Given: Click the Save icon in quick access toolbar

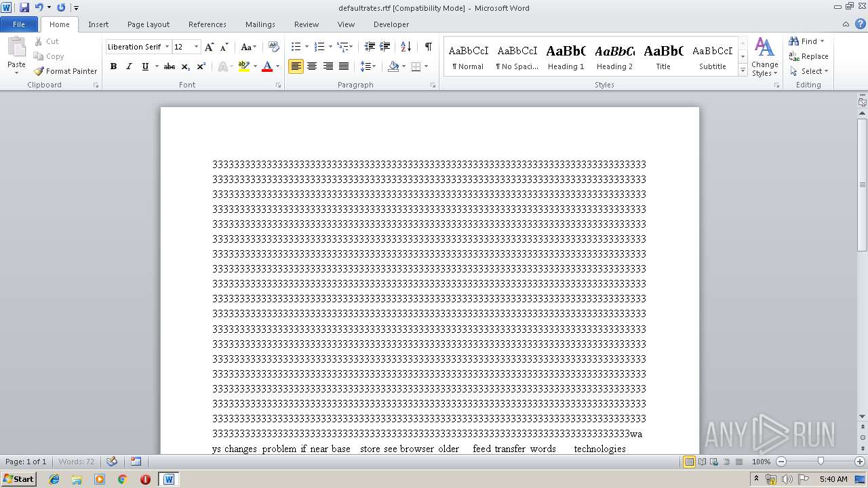Looking at the screenshot, I should click(24, 7).
